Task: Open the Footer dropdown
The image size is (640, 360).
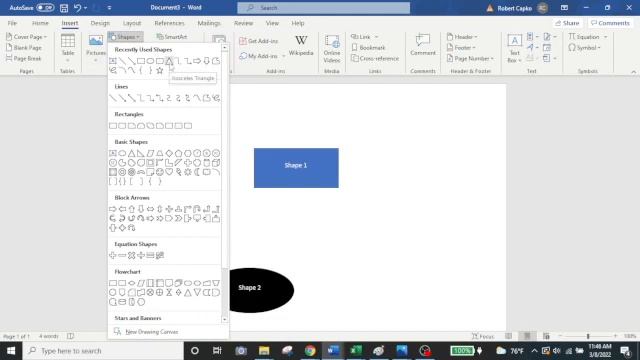Action: tap(461, 48)
